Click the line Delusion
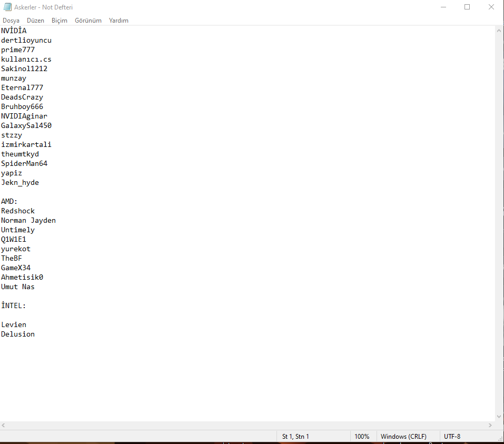Image resolution: width=504 pixels, height=444 pixels. 18,334
